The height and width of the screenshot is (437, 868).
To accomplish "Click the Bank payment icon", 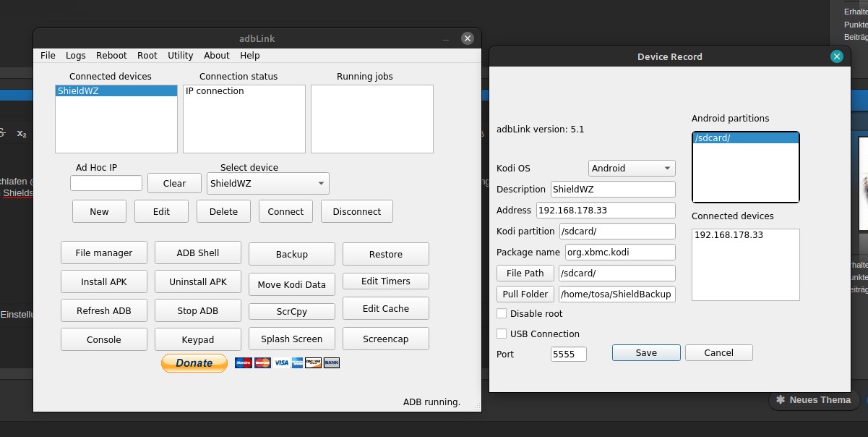I will [x=331, y=363].
